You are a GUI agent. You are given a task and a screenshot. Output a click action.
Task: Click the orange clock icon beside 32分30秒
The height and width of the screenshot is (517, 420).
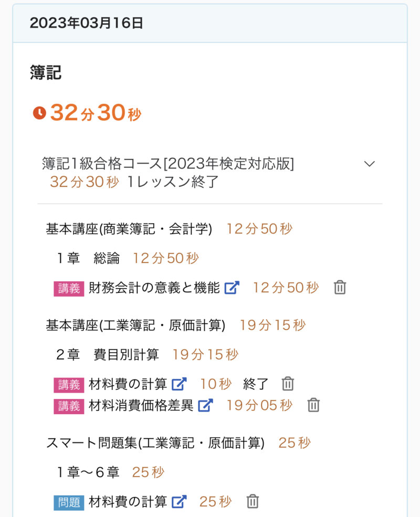pyautogui.click(x=39, y=113)
